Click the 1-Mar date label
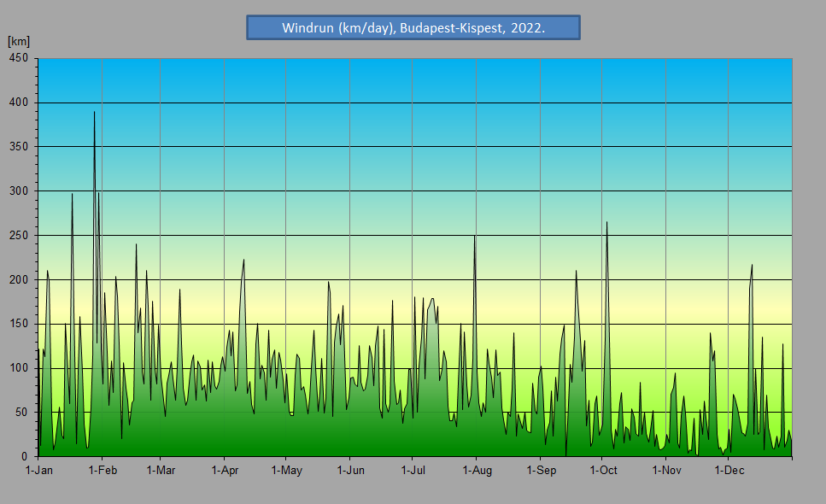The image size is (826, 504). (x=160, y=470)
